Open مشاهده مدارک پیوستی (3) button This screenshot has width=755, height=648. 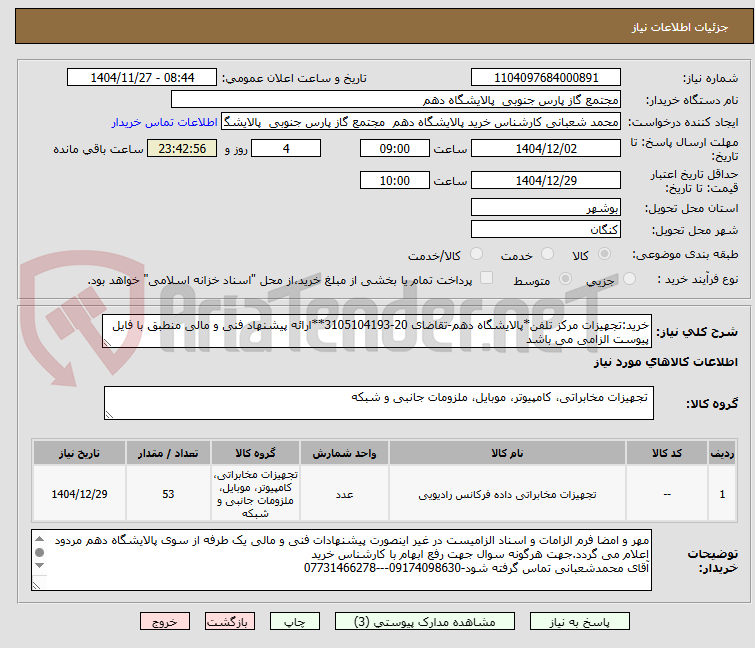pos(425,621)
